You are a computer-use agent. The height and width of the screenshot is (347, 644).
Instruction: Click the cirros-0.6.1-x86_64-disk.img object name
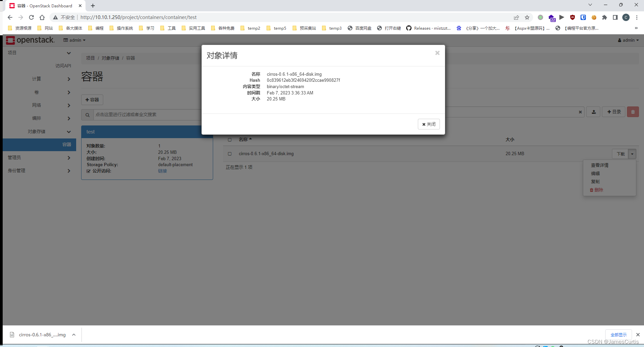[266, 153]
